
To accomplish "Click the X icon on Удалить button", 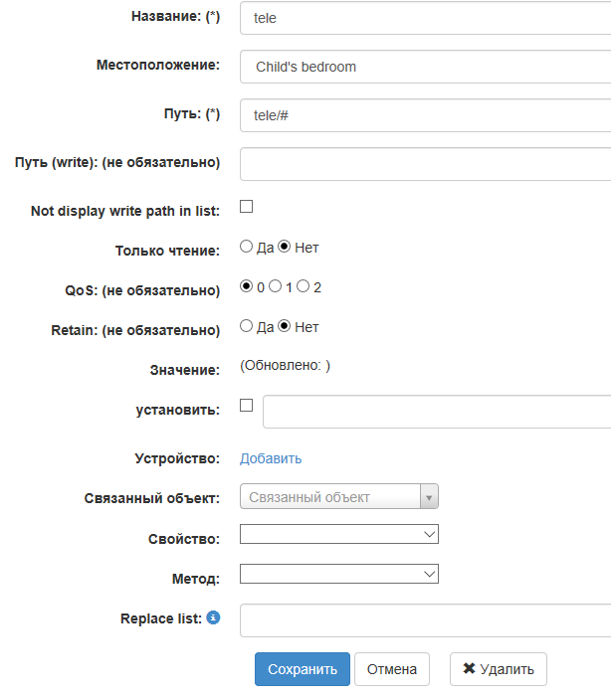I will (469, 669).
